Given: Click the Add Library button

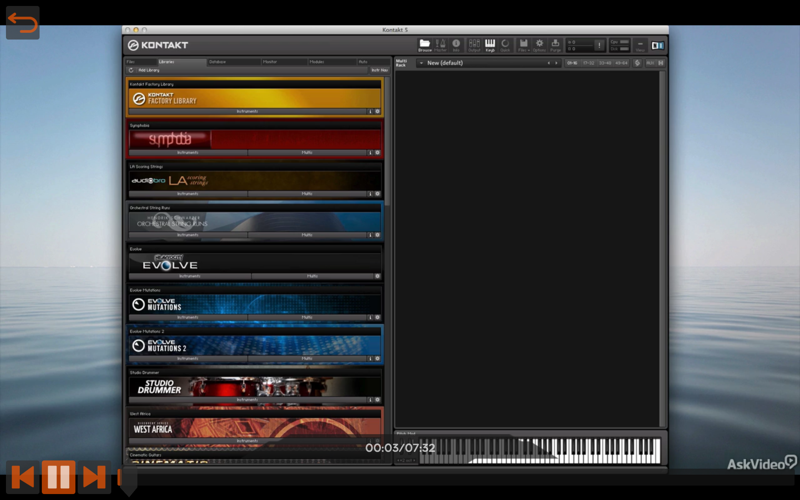Looking at the screenshot, I should click(149, 70).
